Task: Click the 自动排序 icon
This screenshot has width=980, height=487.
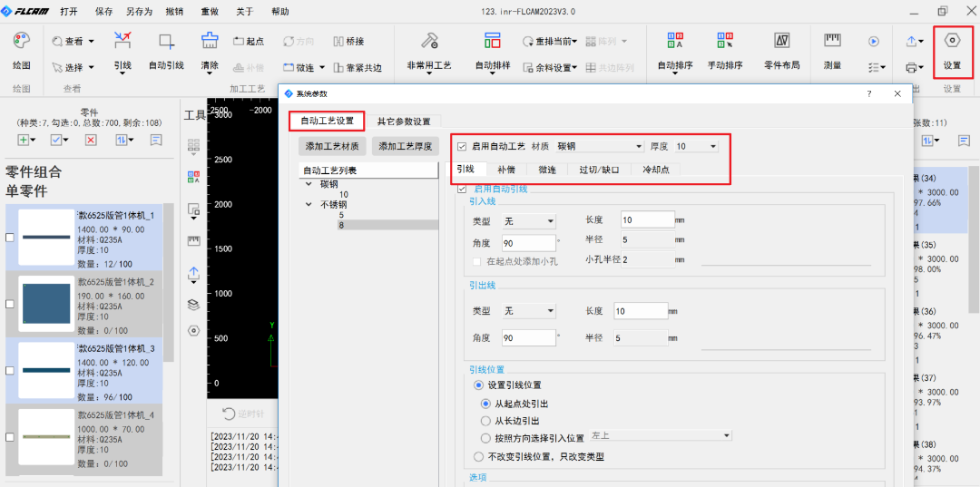Action: pyautogui.click(x=675, y=41)
